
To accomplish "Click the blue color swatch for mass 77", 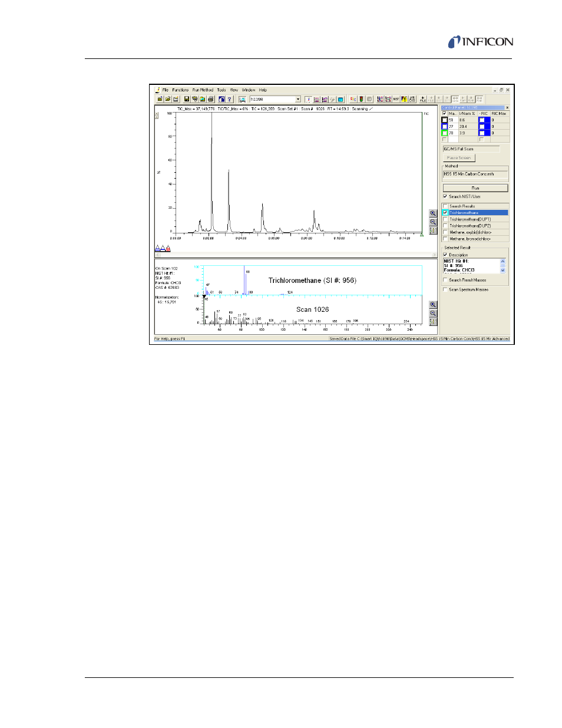I will 445,126.
